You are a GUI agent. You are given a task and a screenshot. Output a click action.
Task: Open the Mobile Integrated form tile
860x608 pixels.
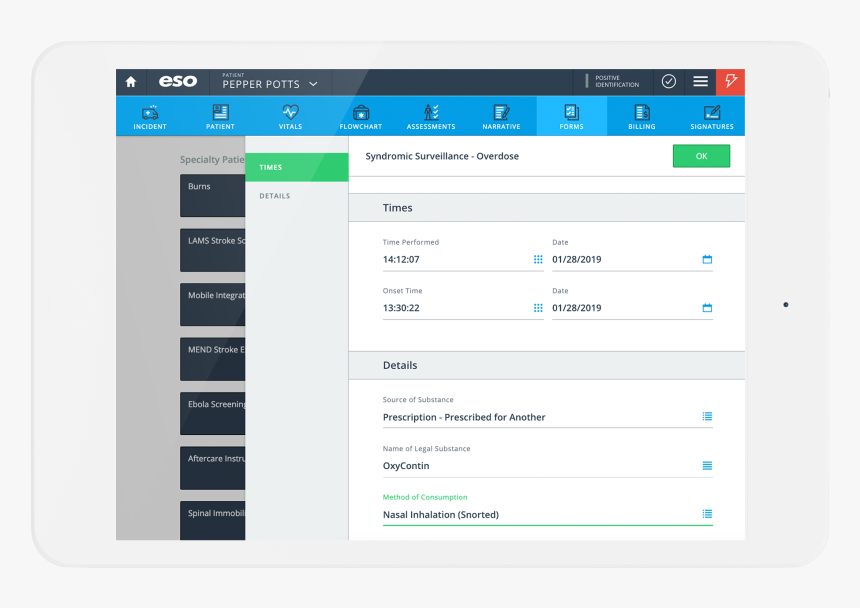click(x=212, y=304)
